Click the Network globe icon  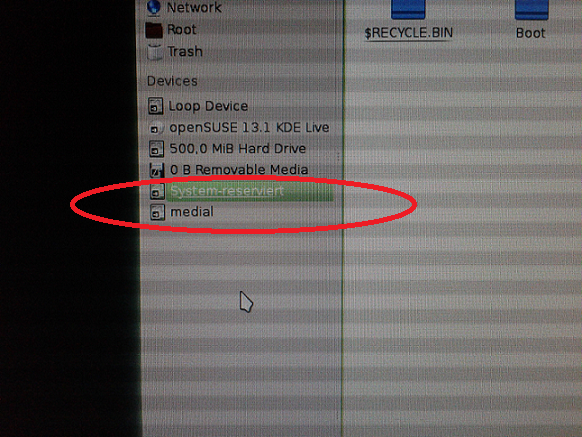point(153,7)
